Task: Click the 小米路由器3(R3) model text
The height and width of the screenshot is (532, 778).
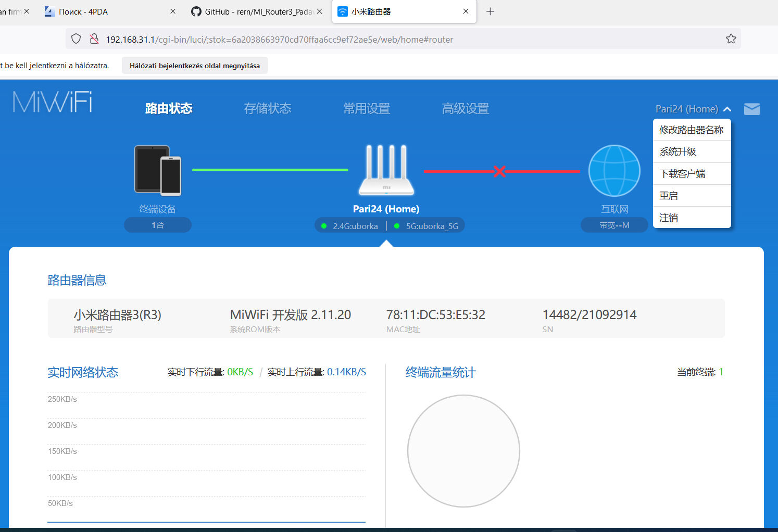Action: click(x=118, y=315)
